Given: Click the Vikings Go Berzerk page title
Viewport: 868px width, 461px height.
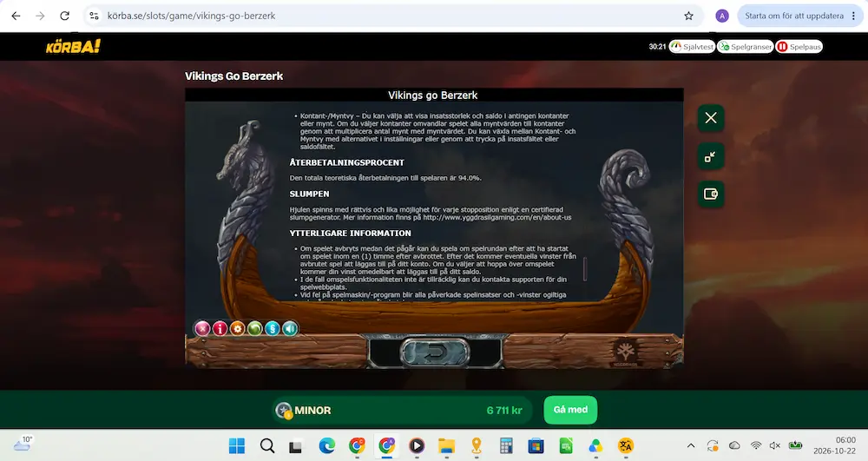Looking at the screenshot, I should point(233,76).
